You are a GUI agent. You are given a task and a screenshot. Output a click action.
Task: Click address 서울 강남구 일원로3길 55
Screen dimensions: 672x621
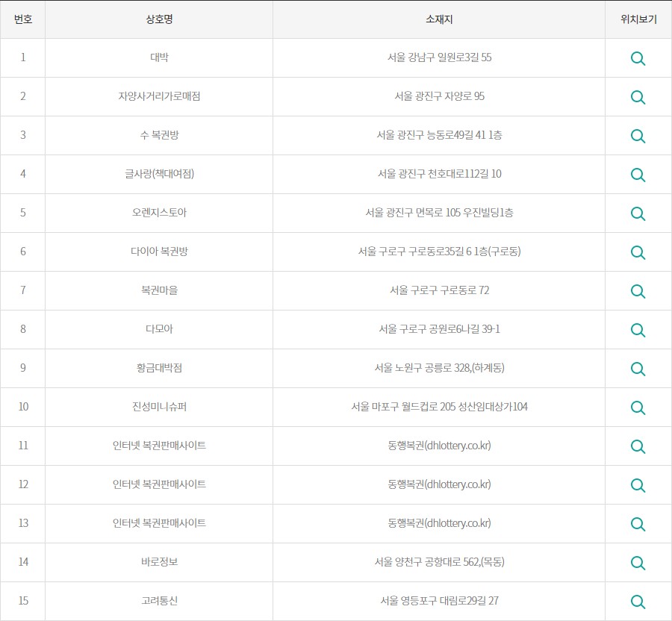click(x=439, y=57)
